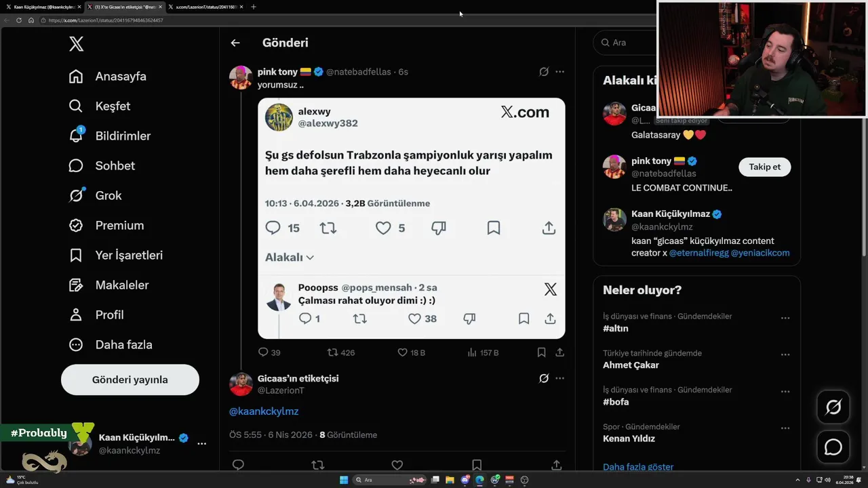Open Gicaas'ın etiketçisi avatar
868x488 pixels.
coord(241,384)
